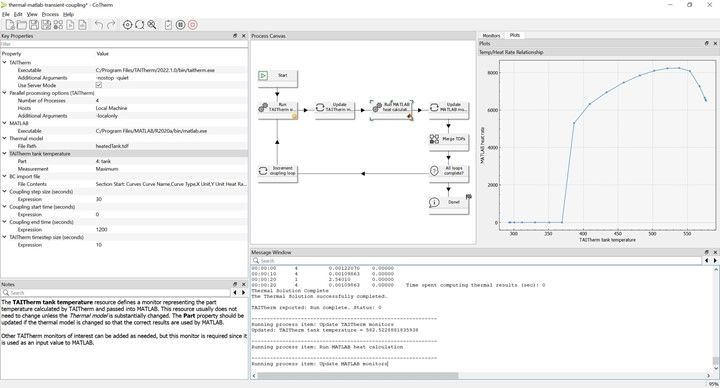Click next match arrow in Message search
The height and width of the screenshot is (388, 720).
(715, 260)
